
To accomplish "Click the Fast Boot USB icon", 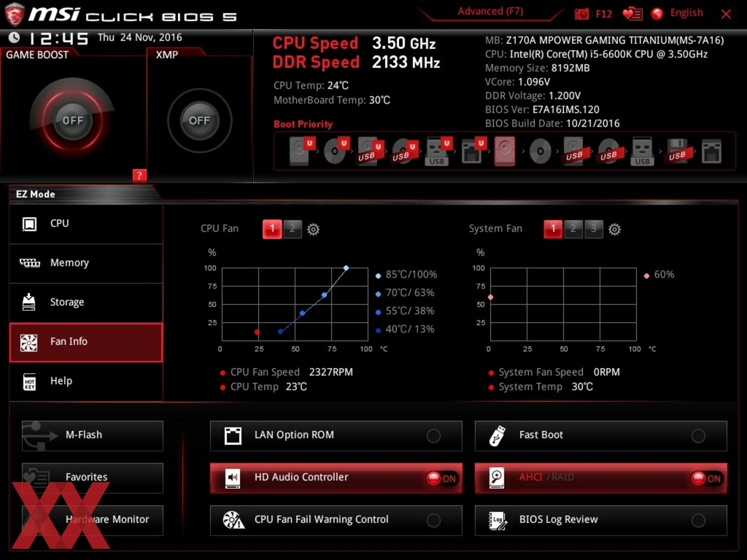I will pyautogui.click(x=497, y=435).
